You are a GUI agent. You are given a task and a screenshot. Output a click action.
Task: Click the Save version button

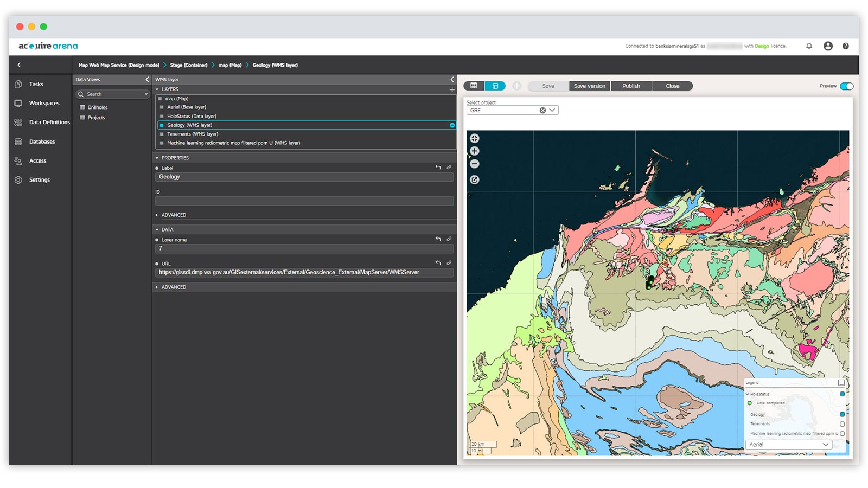pyautogui.click(x=589, y=86)
